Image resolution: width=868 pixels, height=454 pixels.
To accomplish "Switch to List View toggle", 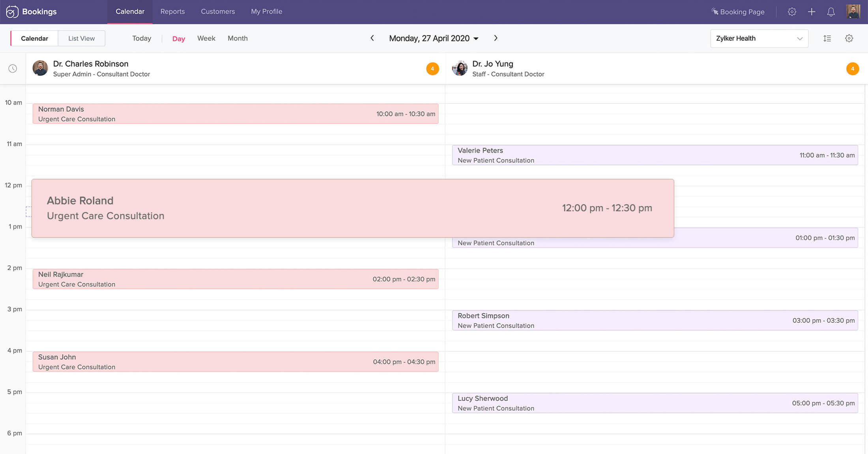I will tap(81, 38).
